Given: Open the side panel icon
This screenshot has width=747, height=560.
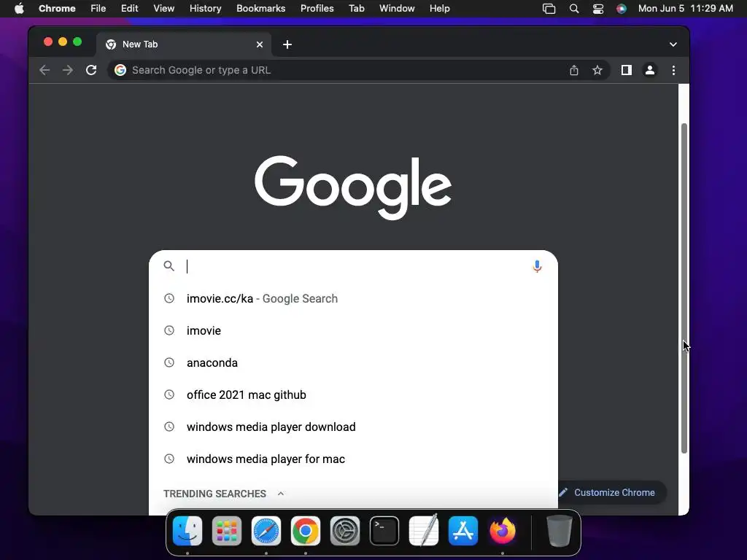Looking at the screenshot, I should 626,71.
